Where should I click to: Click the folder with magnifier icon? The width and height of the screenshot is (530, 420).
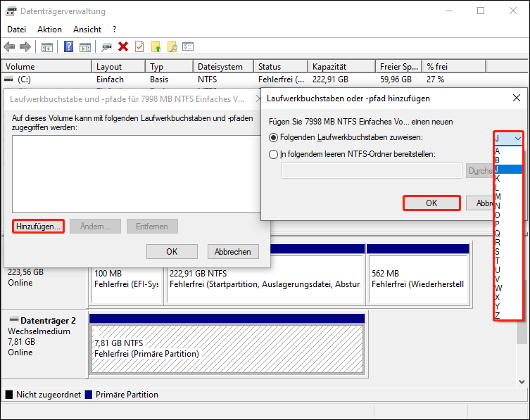[x=172, y=46]
